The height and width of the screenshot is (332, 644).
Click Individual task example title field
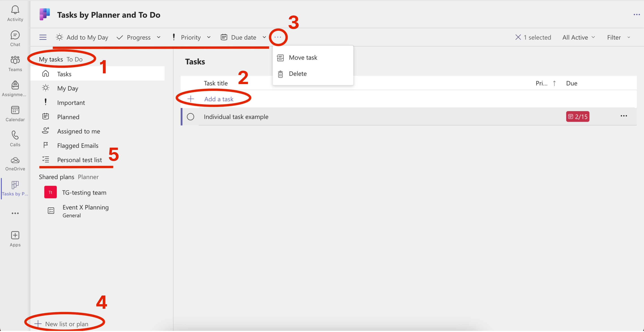[x=235, y=116]
